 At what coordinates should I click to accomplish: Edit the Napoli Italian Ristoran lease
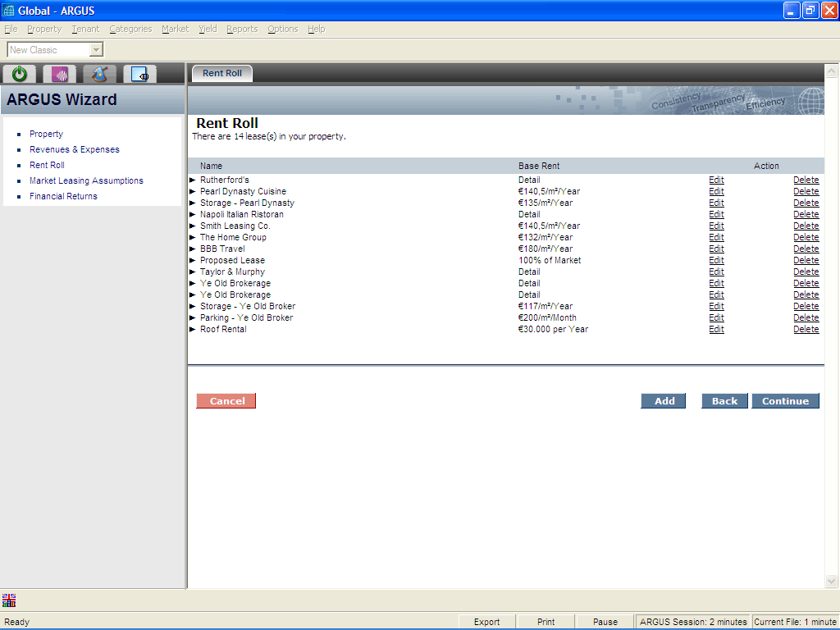coord(716,214)
